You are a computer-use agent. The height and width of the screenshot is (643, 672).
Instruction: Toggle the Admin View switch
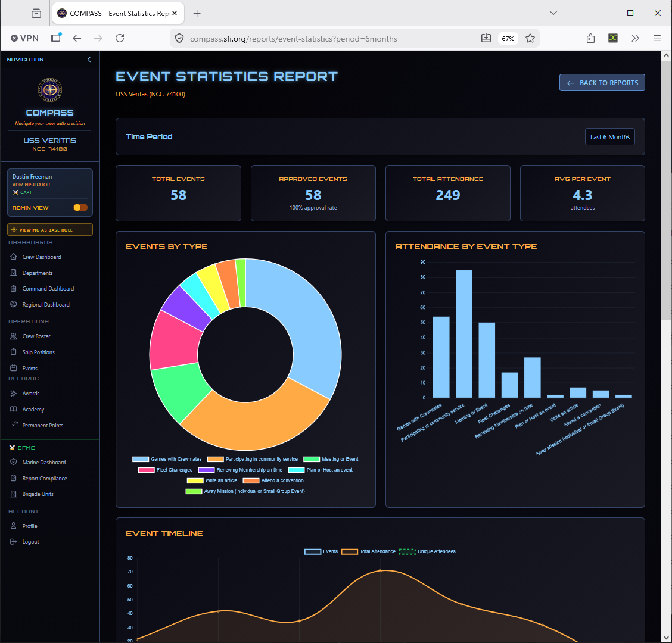coord(80,208)
